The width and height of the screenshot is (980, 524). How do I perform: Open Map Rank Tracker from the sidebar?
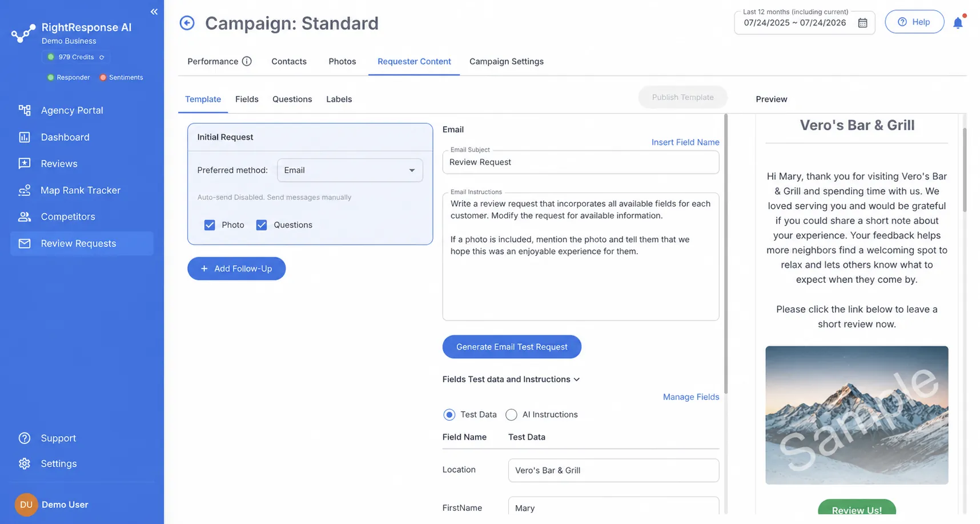tap(82, 190)
